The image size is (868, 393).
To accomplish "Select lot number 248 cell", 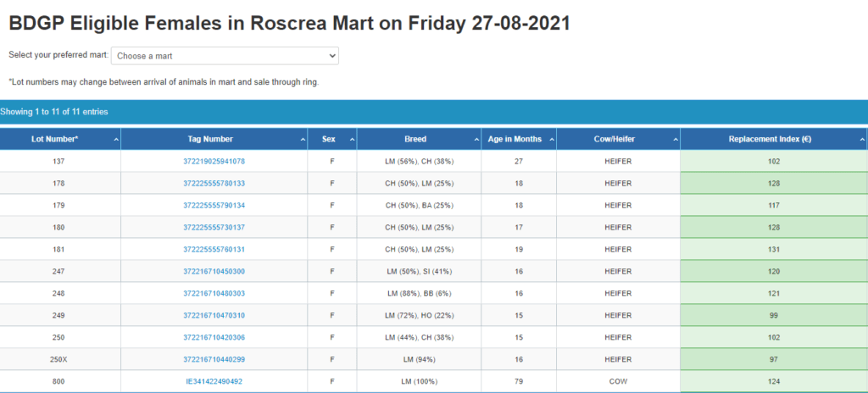I will point(60,293).
